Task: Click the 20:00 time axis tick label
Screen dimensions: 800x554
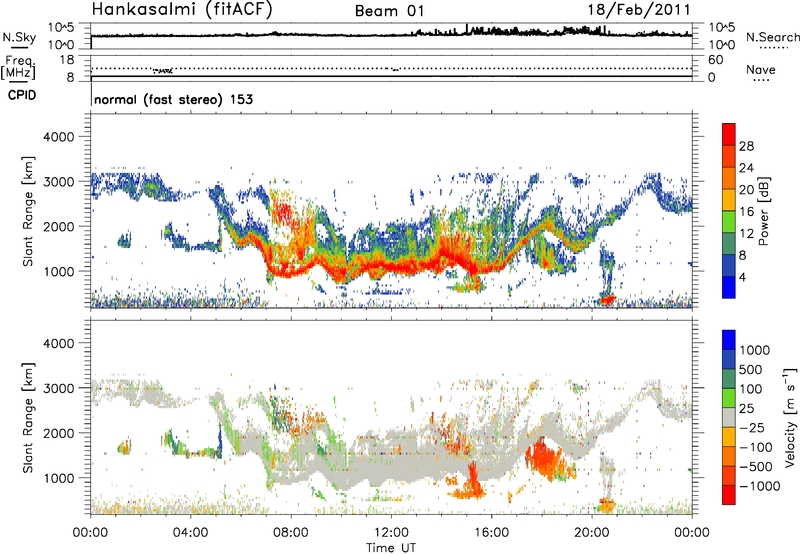Action: (x=591, y=533)
